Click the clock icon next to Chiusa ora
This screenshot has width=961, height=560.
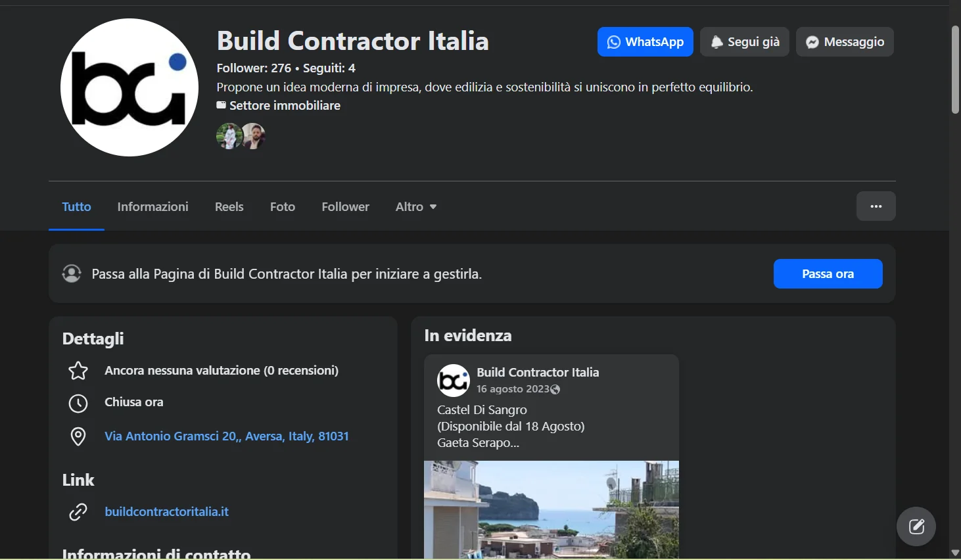(78, 404)
